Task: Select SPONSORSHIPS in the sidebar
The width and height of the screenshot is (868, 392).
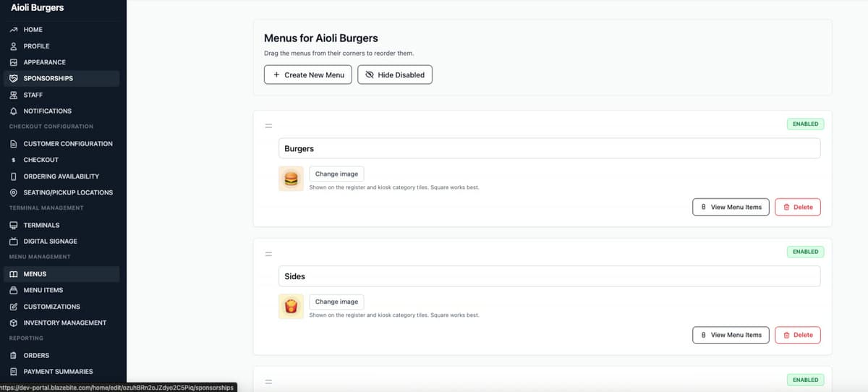Action: 63,78
